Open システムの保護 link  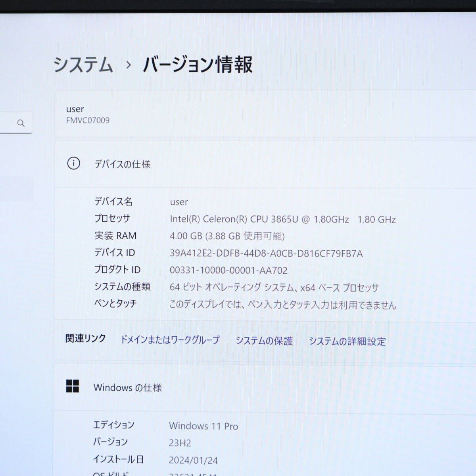click(x=264, y=341)
